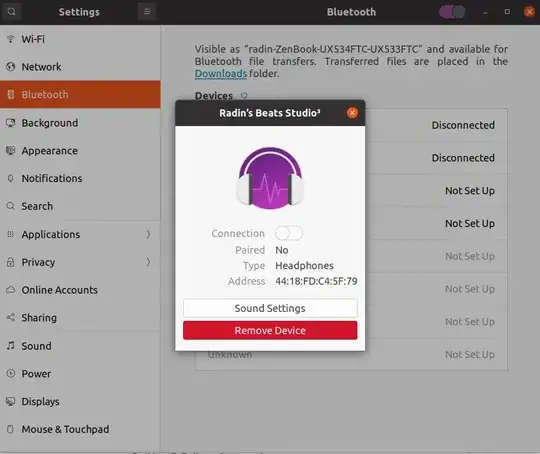
Task: Open the Search settings panel
Action: point(80,206)
